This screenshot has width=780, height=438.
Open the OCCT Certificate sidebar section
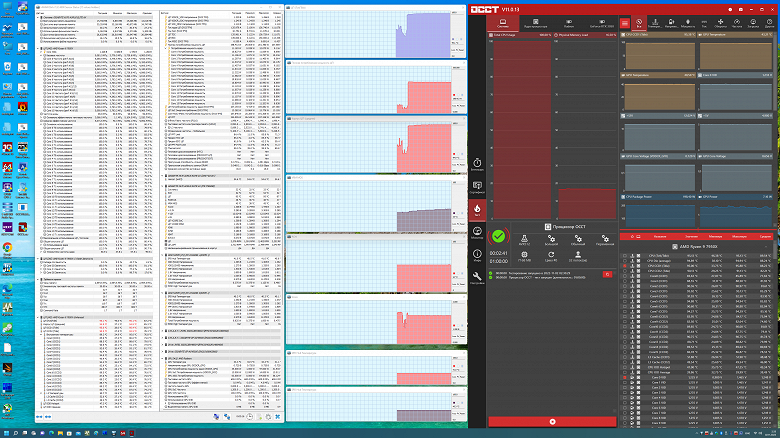click(x=477, y=187)
